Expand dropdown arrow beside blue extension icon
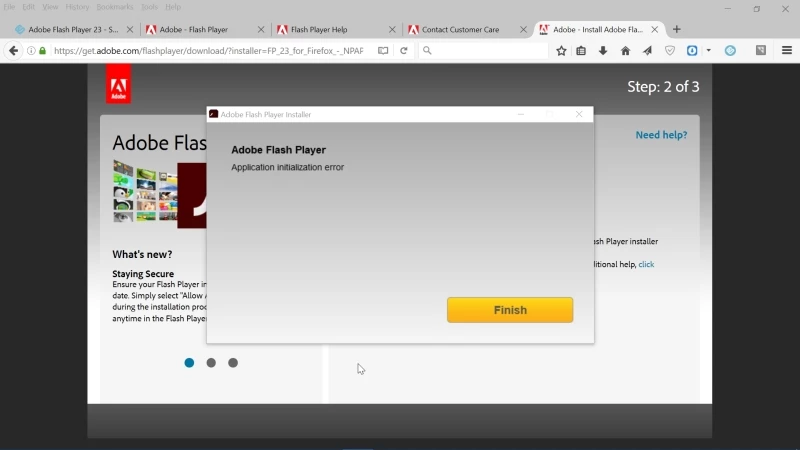This screenshot has width=800, height=450. (709, 51)
